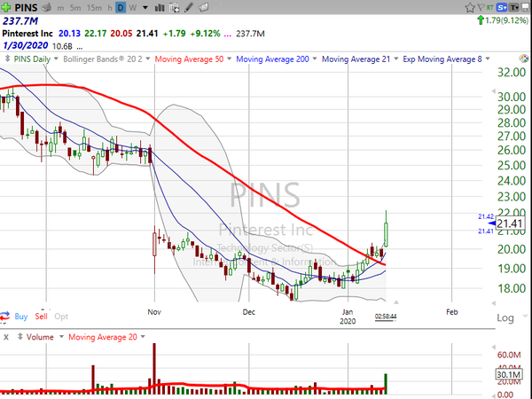The width and height of the screenshot is (532, 399).
Task: Click the red Sell button
Action: (x=42, y=317)
